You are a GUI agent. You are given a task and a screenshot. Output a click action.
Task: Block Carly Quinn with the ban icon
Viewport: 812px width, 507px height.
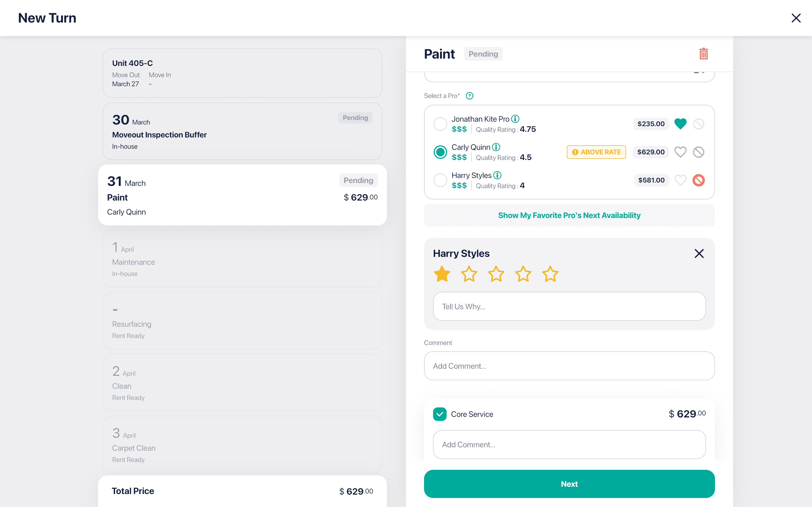(x=698, y=152)
